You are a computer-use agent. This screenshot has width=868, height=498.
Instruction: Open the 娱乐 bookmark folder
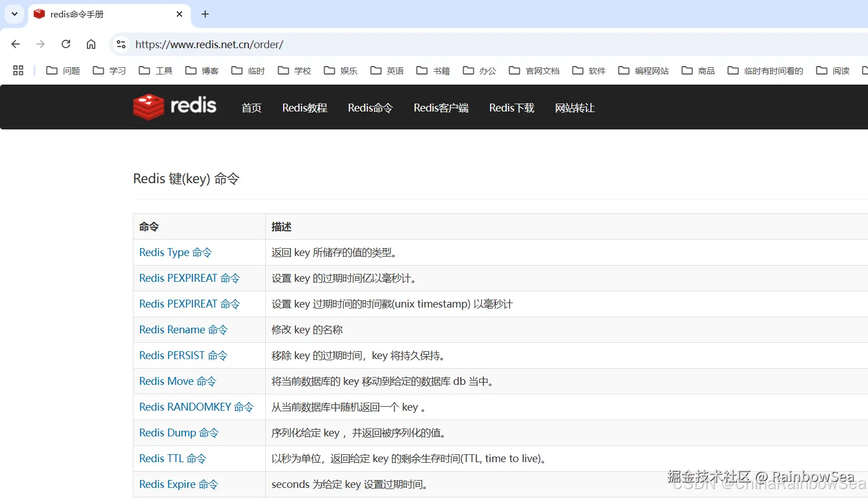point(340,71)
